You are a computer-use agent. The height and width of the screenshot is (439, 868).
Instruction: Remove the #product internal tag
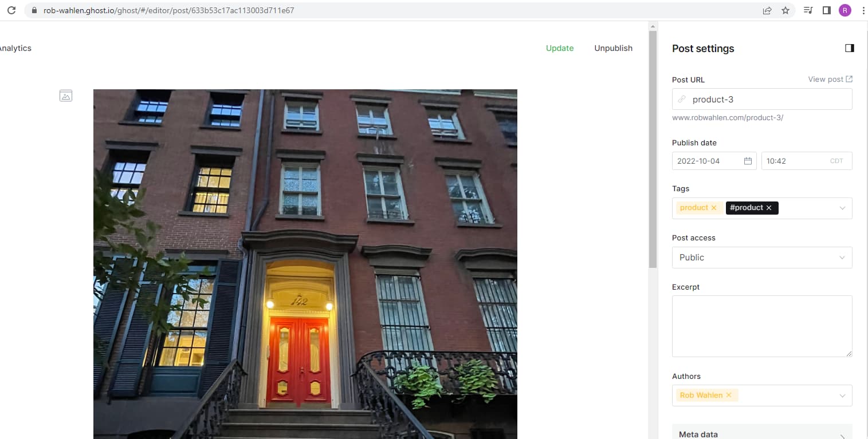coord(769,208)
